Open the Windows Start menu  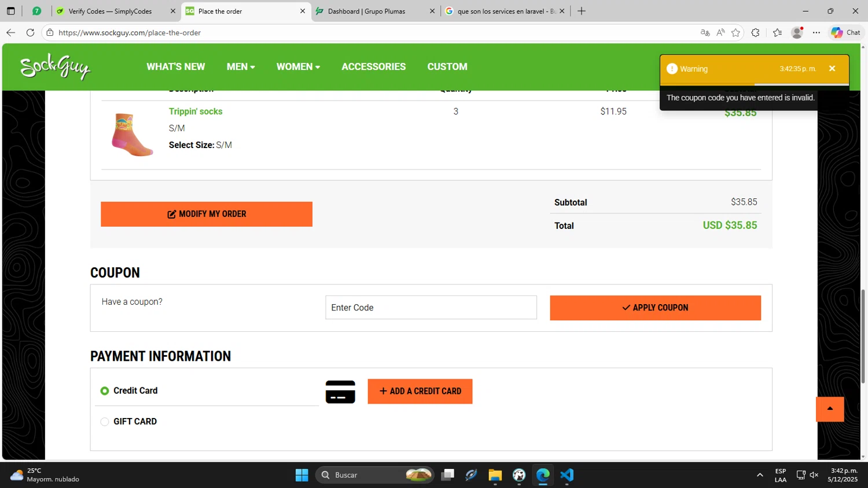click(x=301, y=475)
